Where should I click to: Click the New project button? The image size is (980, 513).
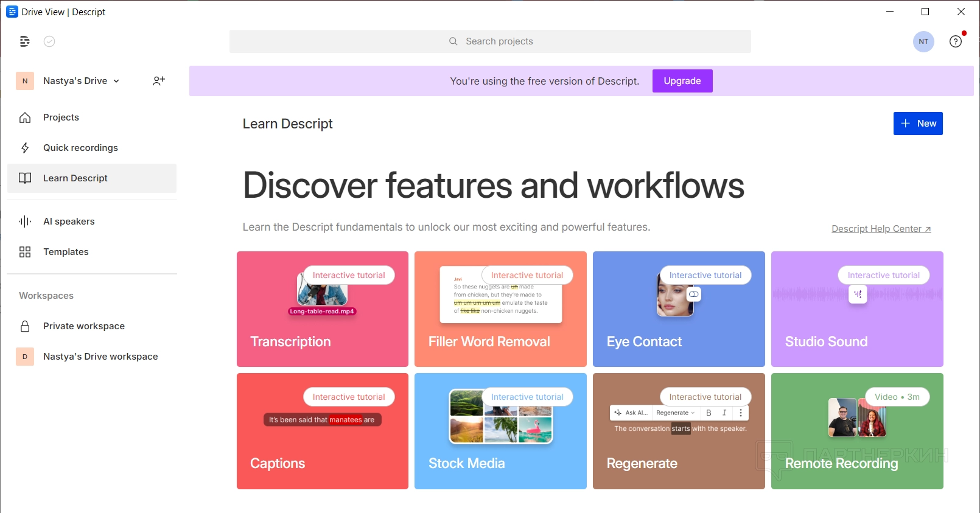point(918,124)
